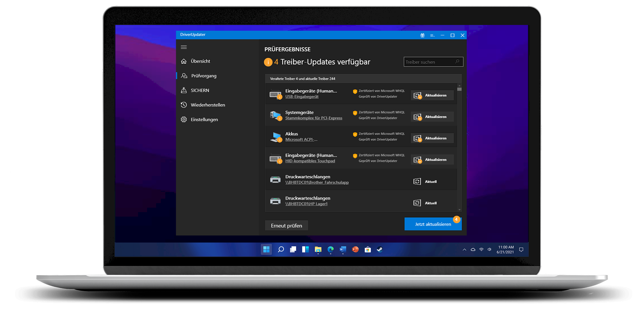Update Stammkomplex für PCI-Express driver
The height and width of the screenshot is (327, 644).
pyautogui.click(x=432, y=117)
